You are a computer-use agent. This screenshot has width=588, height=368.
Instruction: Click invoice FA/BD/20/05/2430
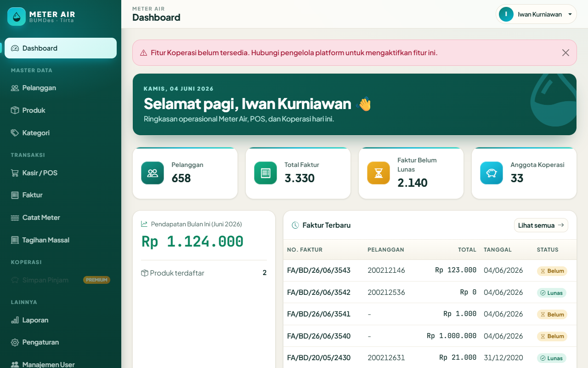point(319,358)
